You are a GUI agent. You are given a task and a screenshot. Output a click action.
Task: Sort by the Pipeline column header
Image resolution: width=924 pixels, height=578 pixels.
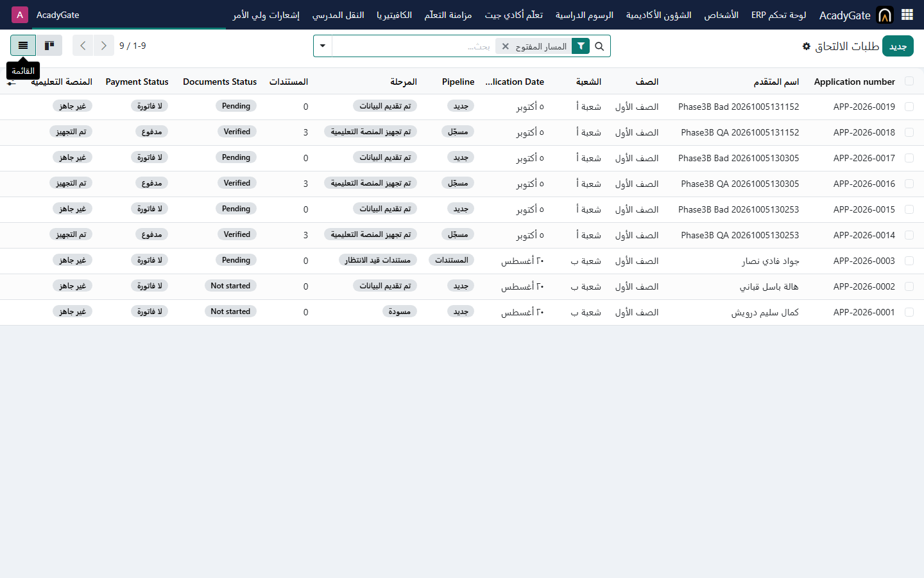click(x=458, y=82)
